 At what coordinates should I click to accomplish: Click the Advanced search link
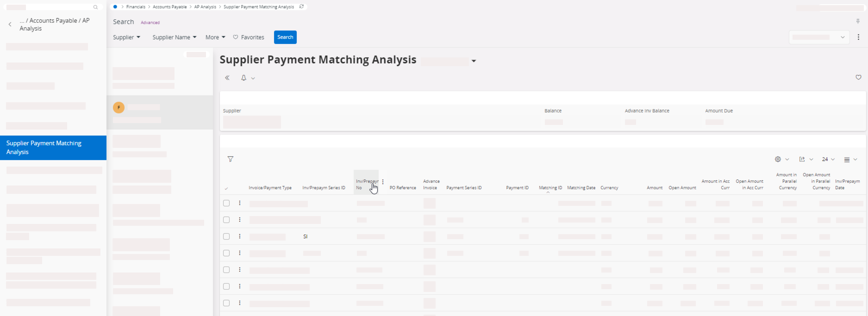150,23
